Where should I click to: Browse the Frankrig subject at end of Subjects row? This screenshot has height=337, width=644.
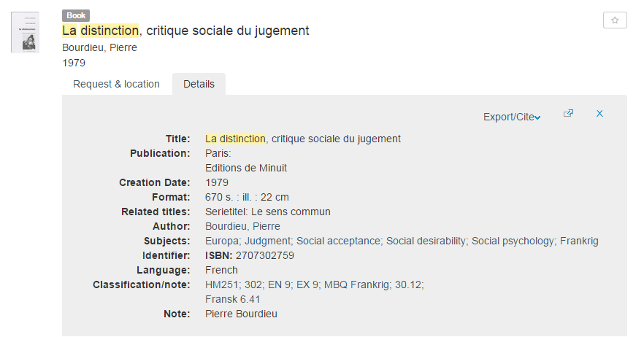[x=579, y=241]
